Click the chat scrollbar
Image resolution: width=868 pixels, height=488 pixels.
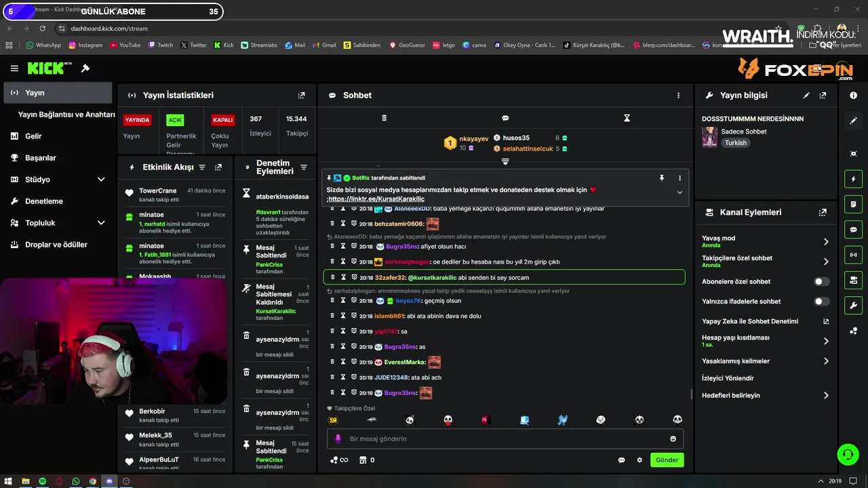[691, 394]
